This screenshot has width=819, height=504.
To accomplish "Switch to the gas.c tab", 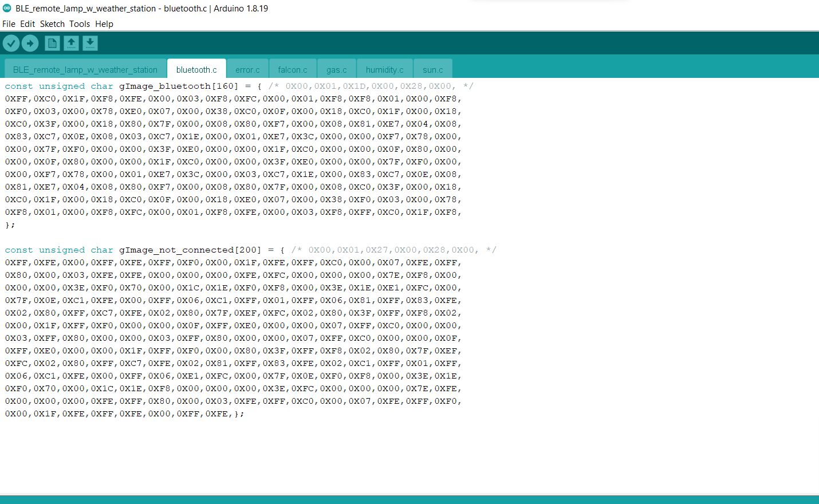I will click(x=337, y=69).
